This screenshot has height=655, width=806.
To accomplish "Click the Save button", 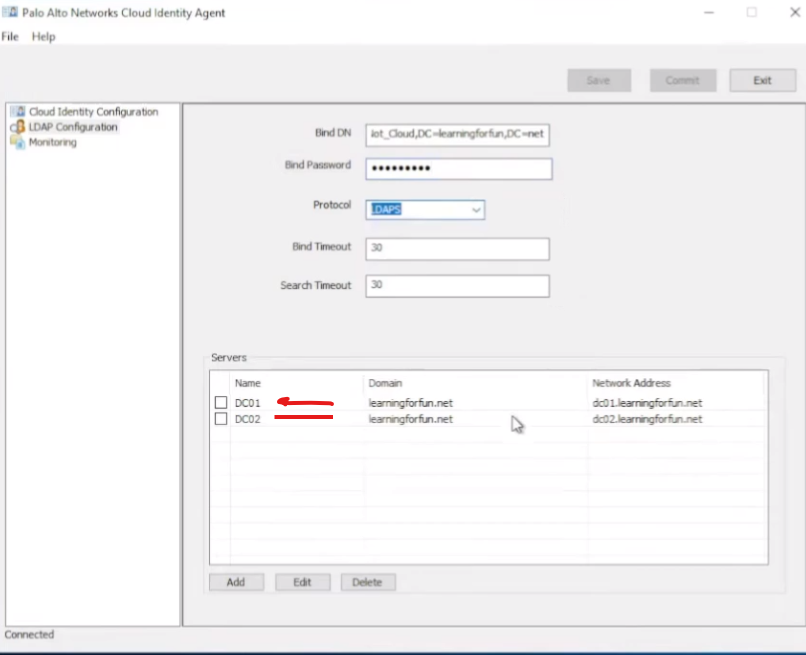I will (599, 80).
